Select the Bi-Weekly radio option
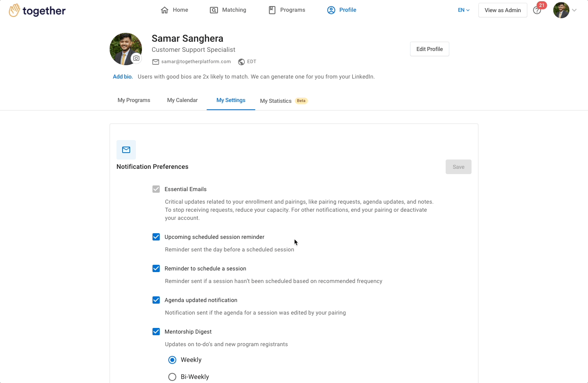The height and width of the screenshot is (383, 588). pos(172,377)
